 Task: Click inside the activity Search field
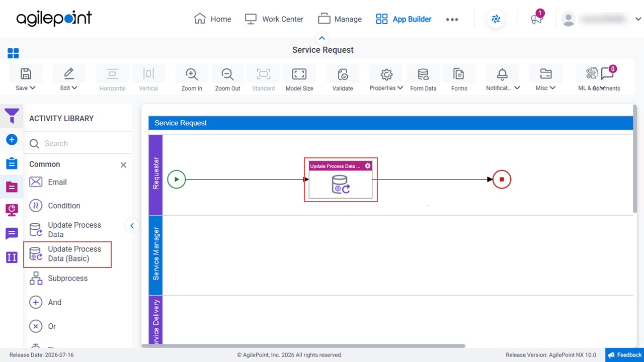pos(77,143)
